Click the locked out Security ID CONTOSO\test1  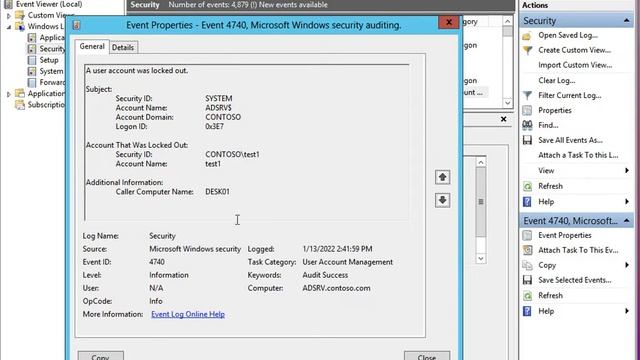232,155
